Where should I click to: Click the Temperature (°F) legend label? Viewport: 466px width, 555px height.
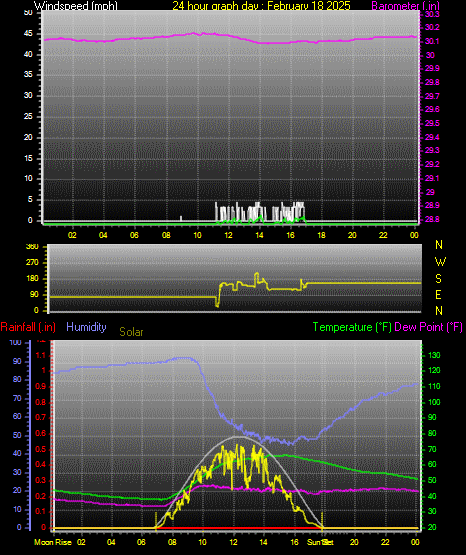(352, 327)
